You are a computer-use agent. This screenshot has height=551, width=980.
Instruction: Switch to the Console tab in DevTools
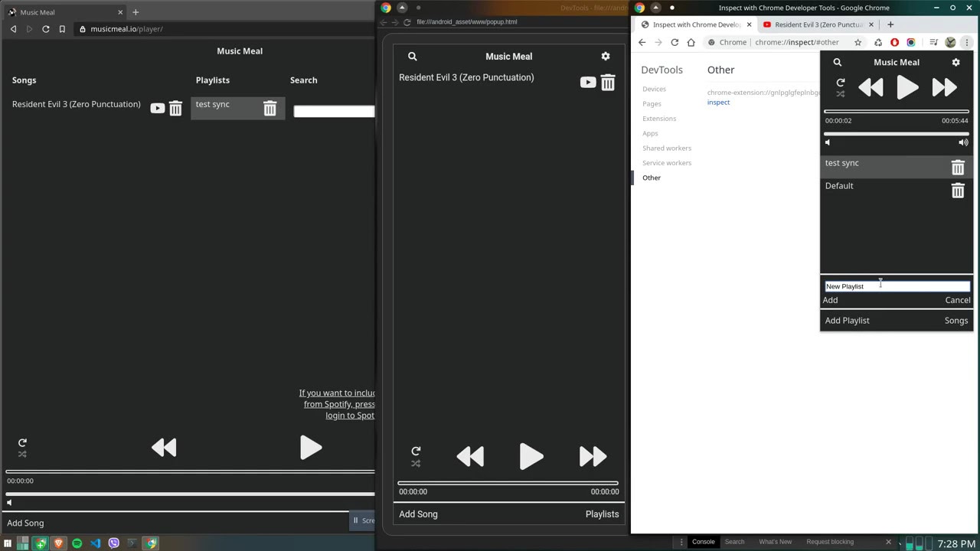pyautogui.click(x=703, y=541)
